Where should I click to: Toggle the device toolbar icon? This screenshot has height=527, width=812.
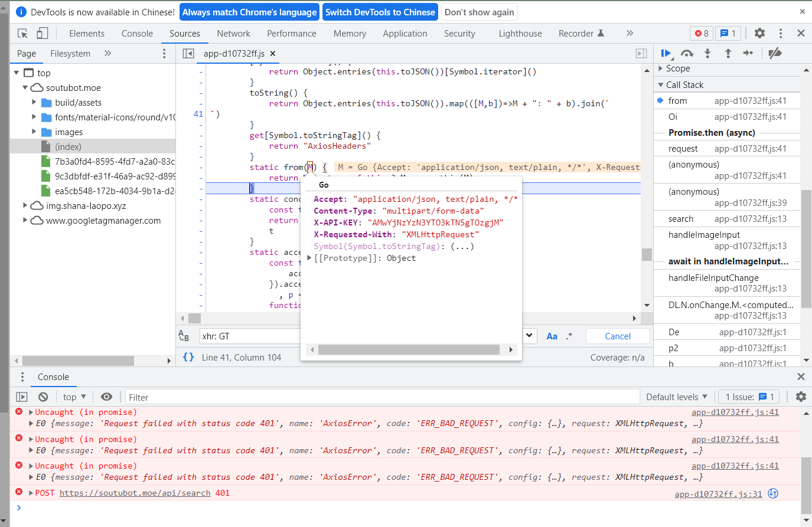click(x=42, y=33)
